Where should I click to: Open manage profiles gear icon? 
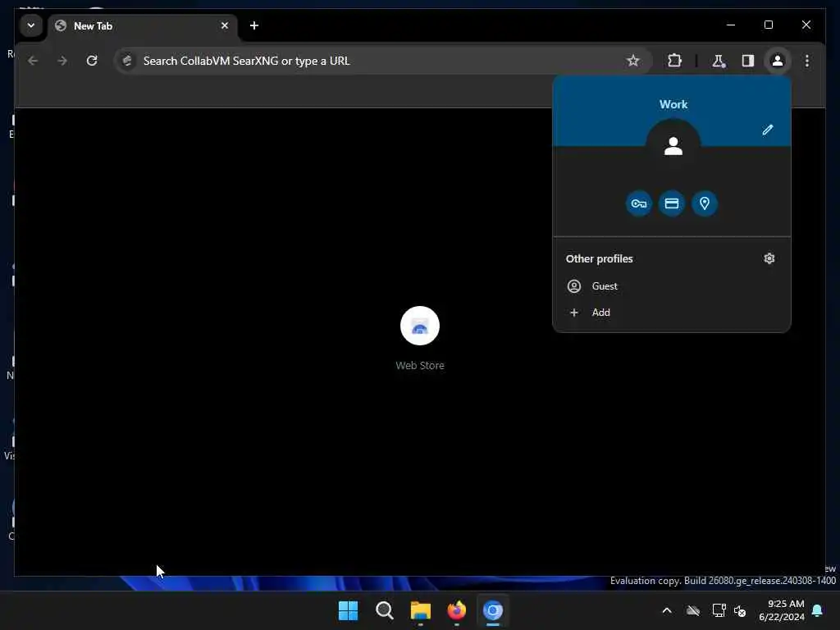pos(769,258)
